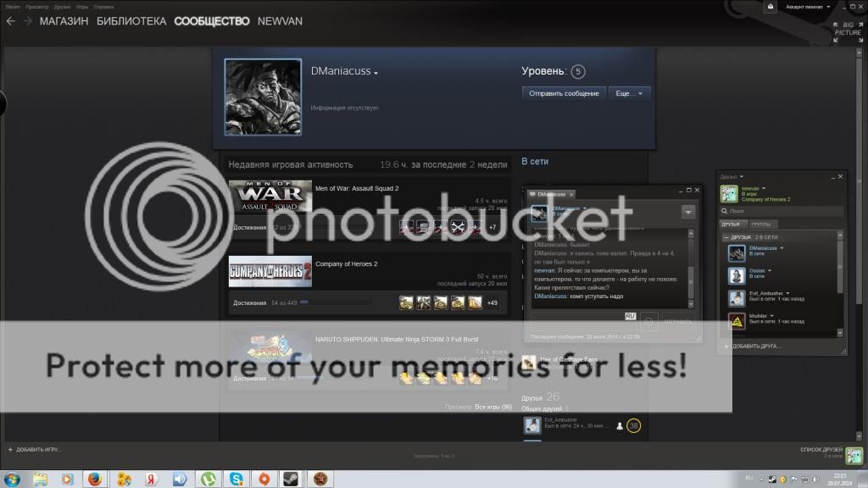Focus the chat message input field
This screenshot has width=868, height=488.
pos(583,321)
